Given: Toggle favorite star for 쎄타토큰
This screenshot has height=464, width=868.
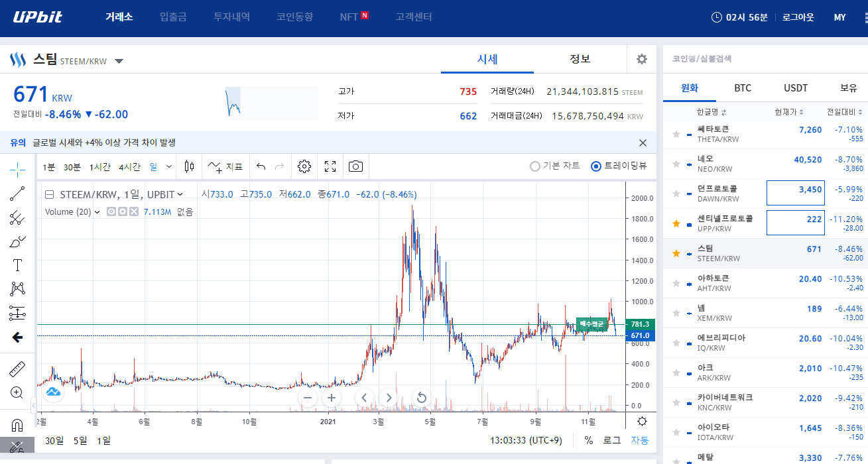Looking at the screenshot, I should coord(676,134).
